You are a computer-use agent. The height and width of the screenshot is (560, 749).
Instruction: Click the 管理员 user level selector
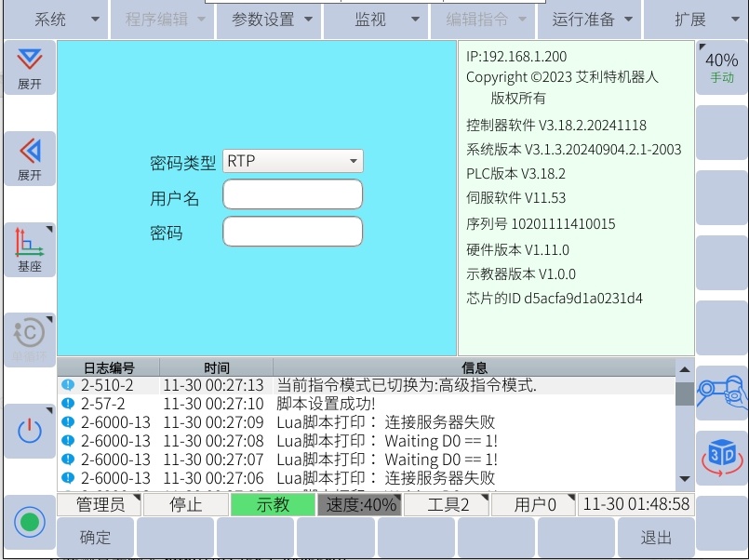(x=100, y=505)
